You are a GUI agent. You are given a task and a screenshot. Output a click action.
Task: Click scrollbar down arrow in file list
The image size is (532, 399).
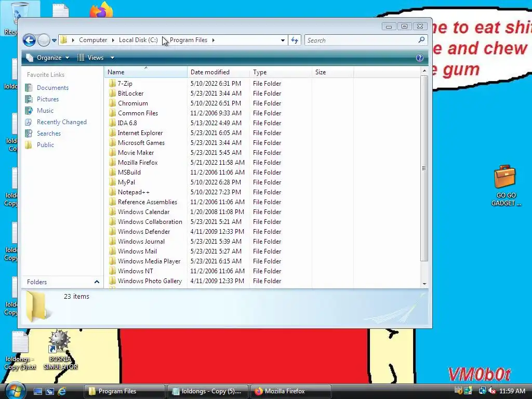click(424, 284)
